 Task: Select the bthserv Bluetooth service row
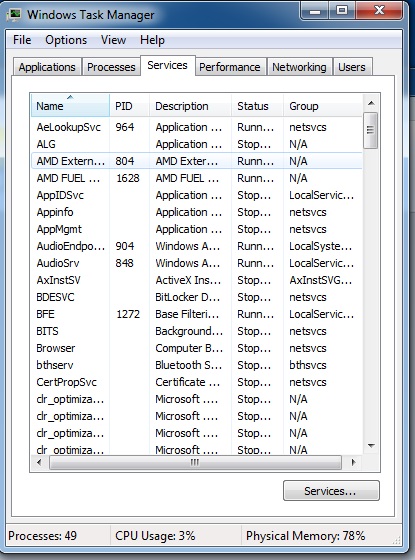coord(196,365)
